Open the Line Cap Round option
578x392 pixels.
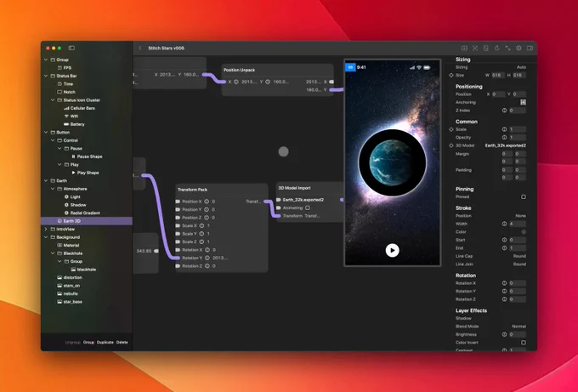coord(519,256)
